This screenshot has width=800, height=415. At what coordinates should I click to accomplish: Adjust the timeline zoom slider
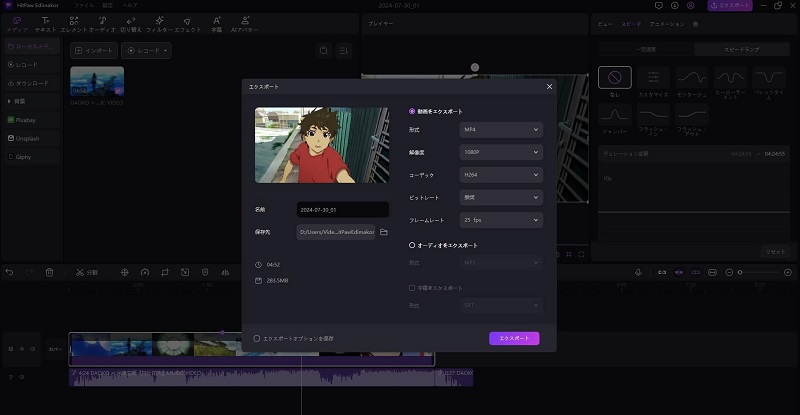(x=760, y=272)
